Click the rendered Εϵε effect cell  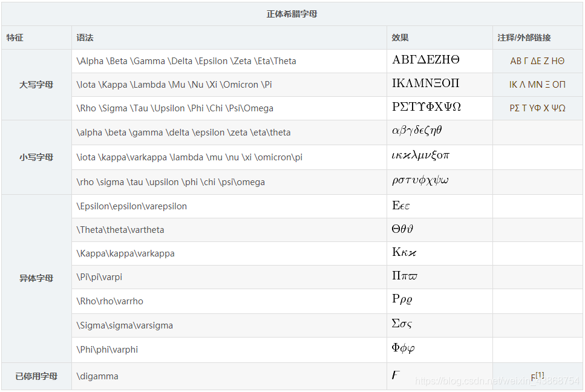pos(439,206)
